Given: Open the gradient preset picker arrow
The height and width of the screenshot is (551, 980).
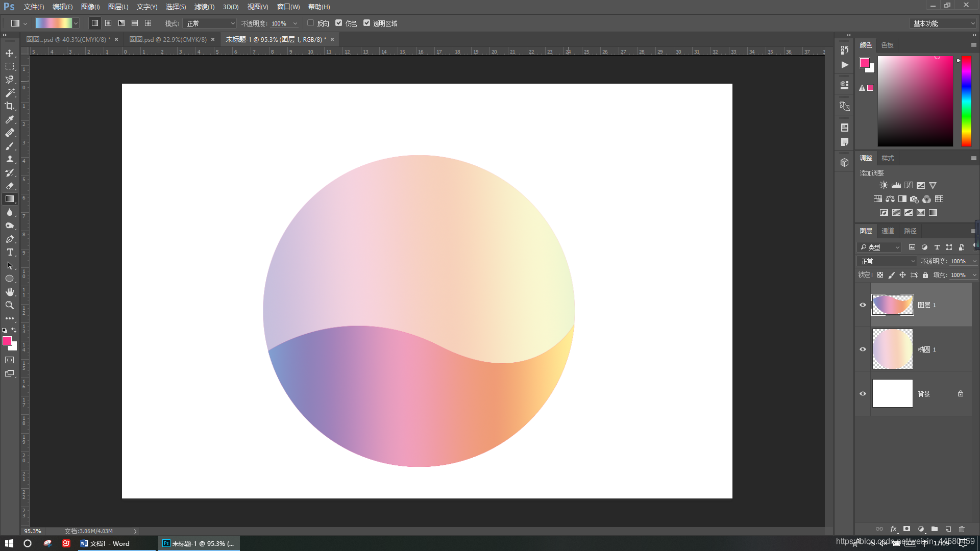Looking at the screenshot, I should (x=76, y=23).
